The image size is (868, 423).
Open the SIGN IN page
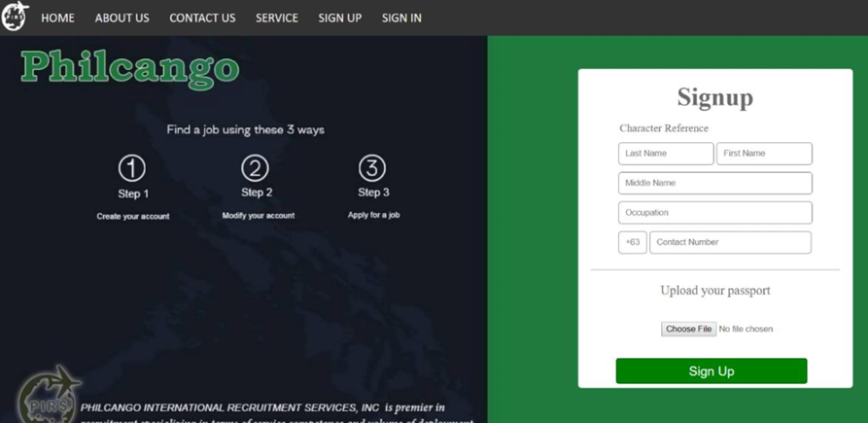pos(401,18)
